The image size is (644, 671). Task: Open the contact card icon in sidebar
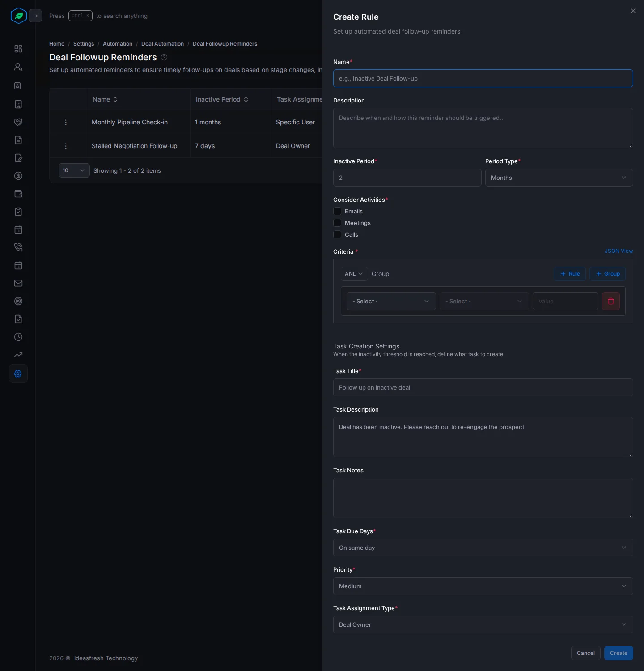(x=18, y=85)
